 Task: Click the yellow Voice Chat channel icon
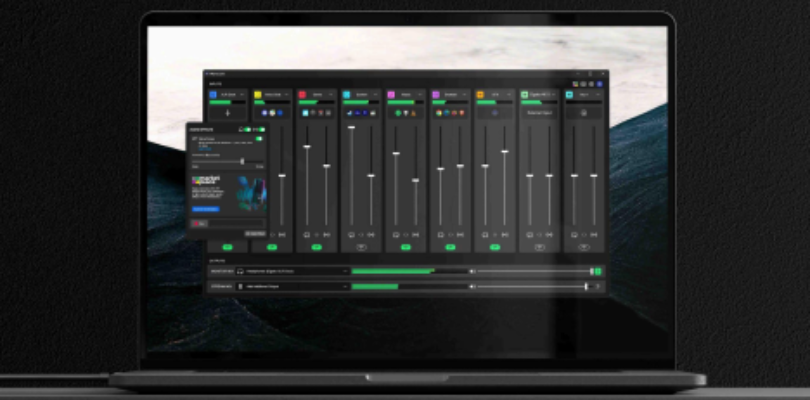[x=257, y=94]
